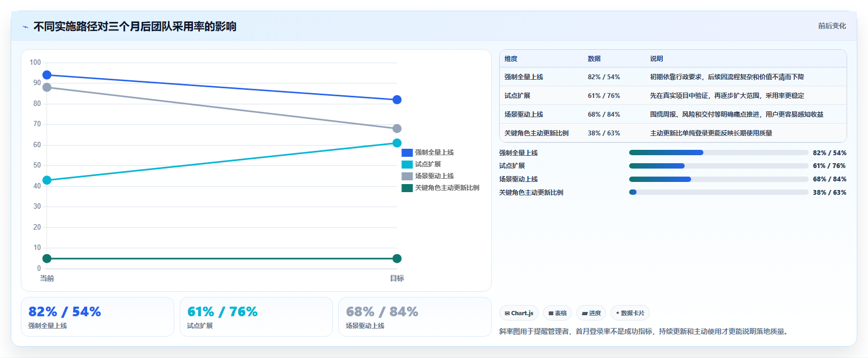Click the green line's data point above 目标
Screen dimensions: 868x358
(397, 258)
